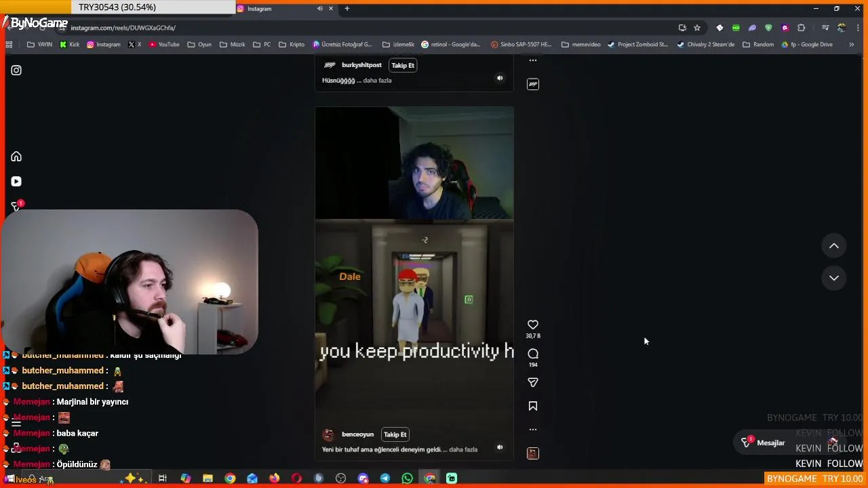Viewport: 868px width, 488px height.
Task: Open the Müzik bookmarks folder
Action: [x=233, y=45]
